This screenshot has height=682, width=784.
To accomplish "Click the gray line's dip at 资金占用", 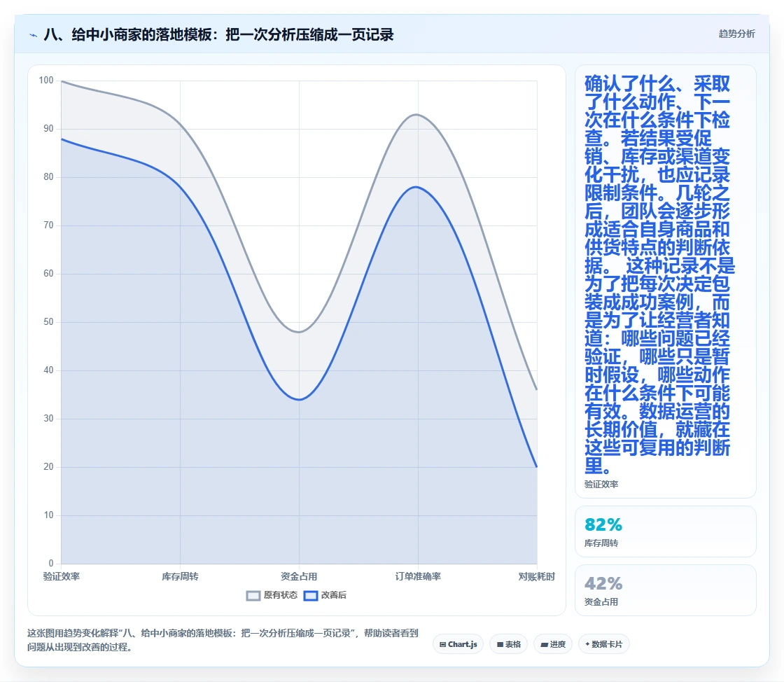I will click(x=299, y=332).
